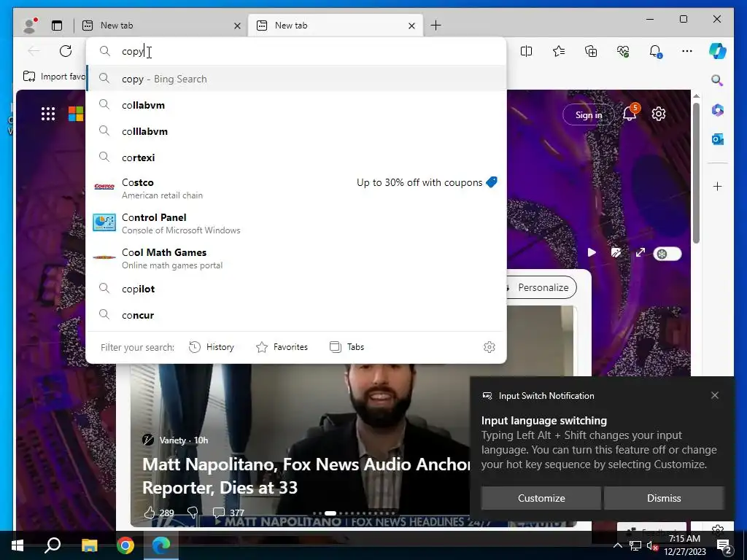Choose the 'colllabvm' suggestion
Screen dimensions: 747x560
(296, 131)
